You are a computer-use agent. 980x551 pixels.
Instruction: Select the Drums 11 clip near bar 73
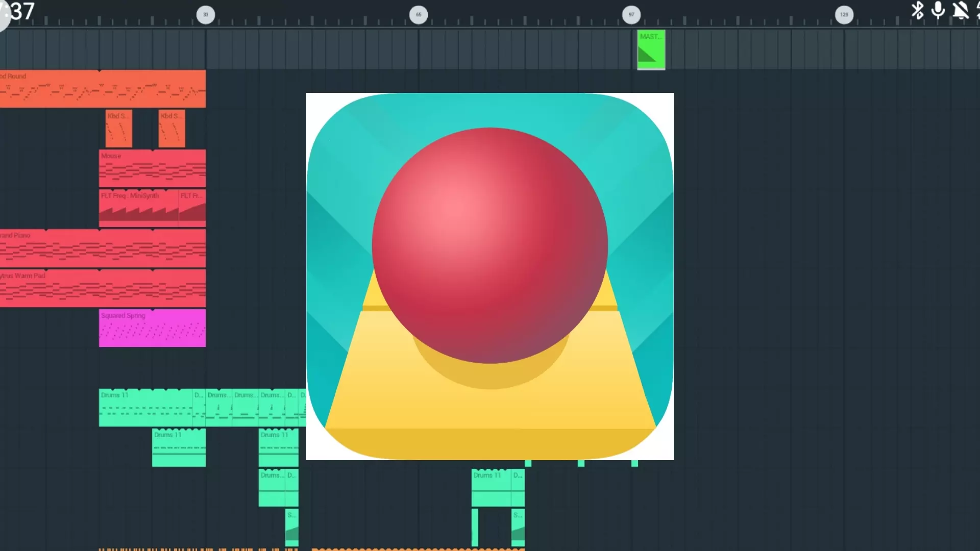[491, 488]
